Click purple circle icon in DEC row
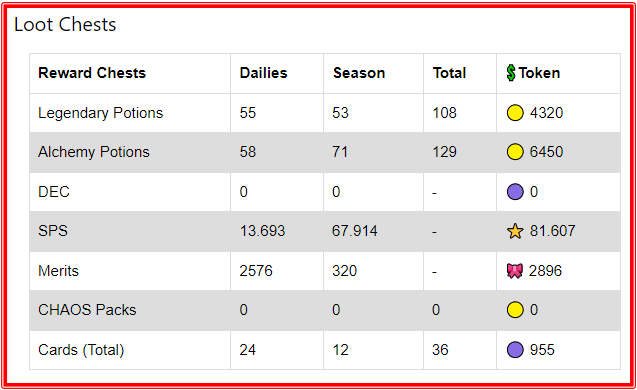Image resolution: width=637 pixels, height=390 pixels. [515, 191]
